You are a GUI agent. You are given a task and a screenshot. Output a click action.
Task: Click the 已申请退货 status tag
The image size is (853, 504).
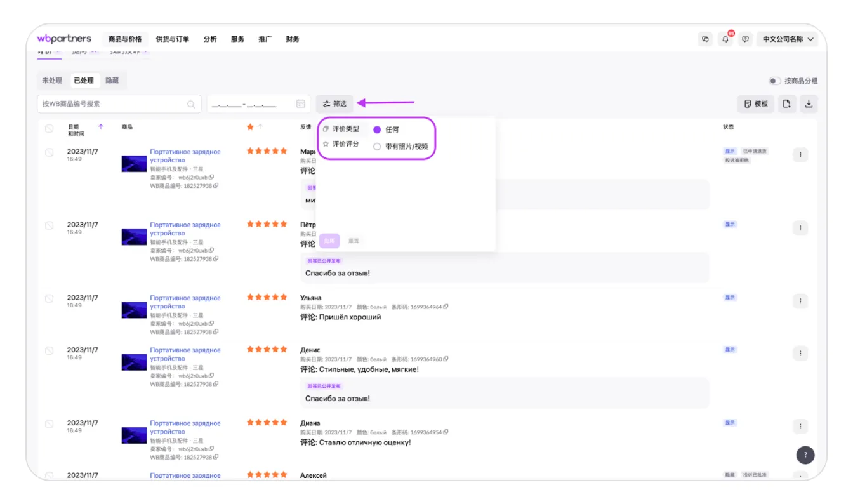coord(755,151)
